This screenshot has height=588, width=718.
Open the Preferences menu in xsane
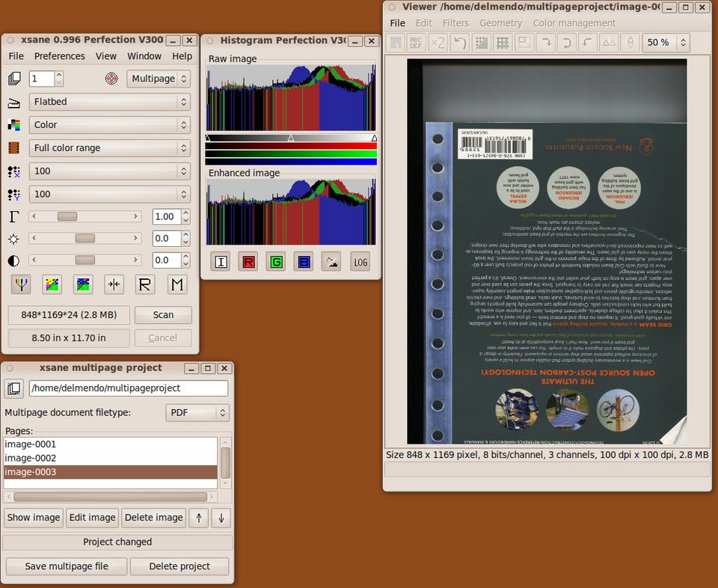point(59,56)
